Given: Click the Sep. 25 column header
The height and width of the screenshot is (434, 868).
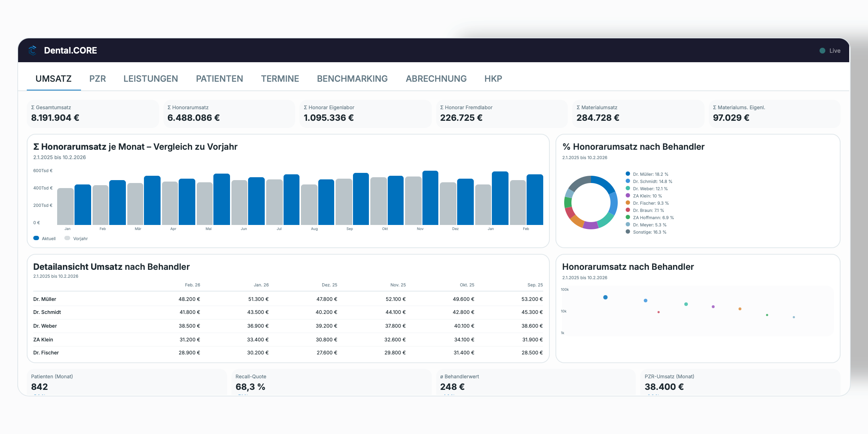Looking at the screenshot, I should 535,285.
